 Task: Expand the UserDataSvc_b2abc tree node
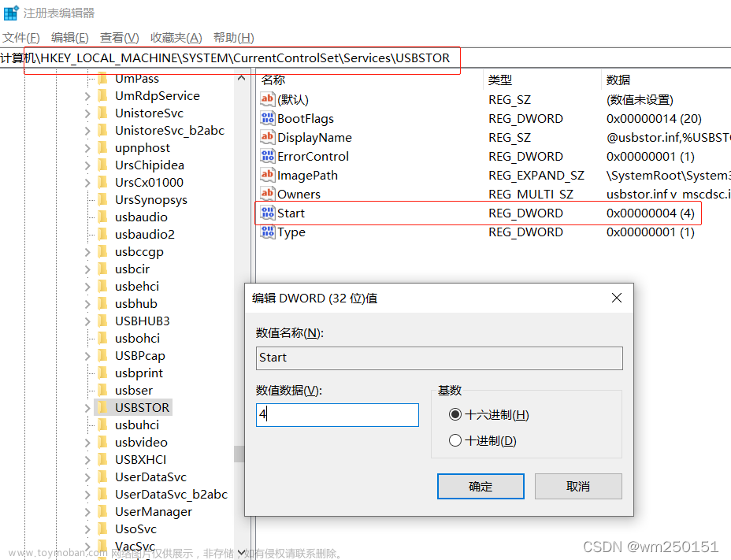click(87, 495)
